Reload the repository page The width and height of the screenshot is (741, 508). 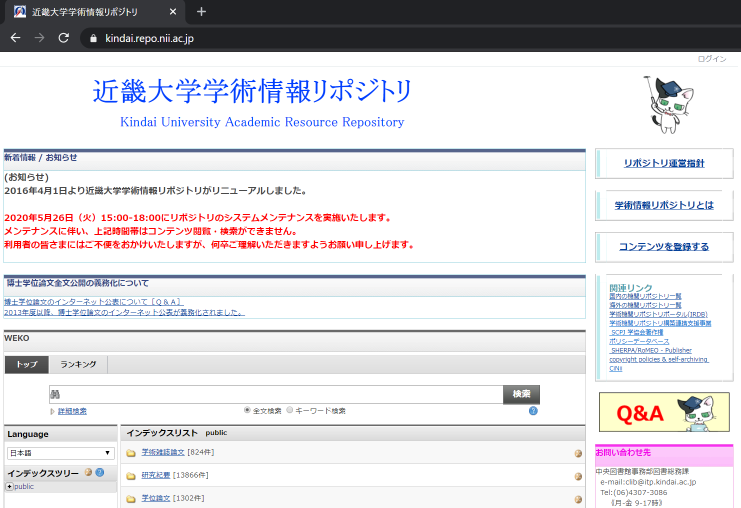pyautogui.click(x=64, y=38)
